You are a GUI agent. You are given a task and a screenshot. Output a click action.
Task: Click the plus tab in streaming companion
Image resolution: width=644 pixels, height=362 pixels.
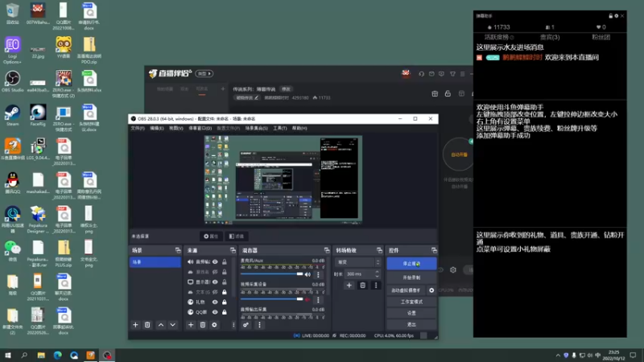coord(223,88)
